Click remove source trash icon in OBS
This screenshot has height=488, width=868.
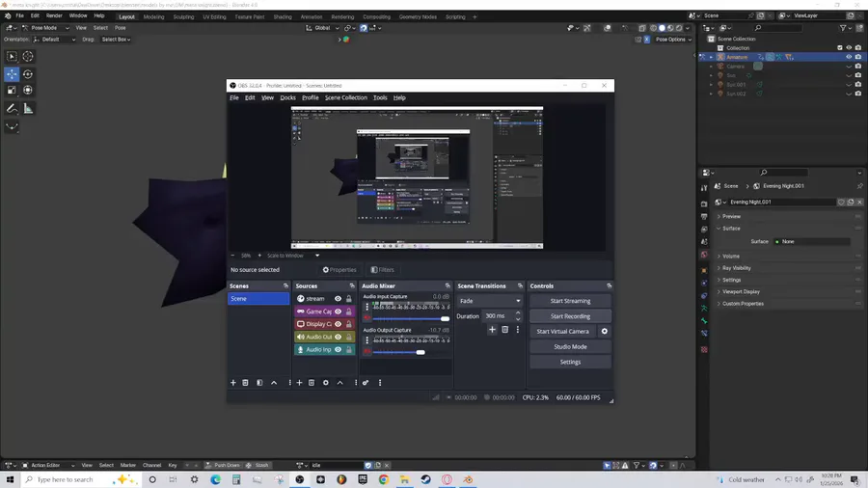click(x=312, y=383)
